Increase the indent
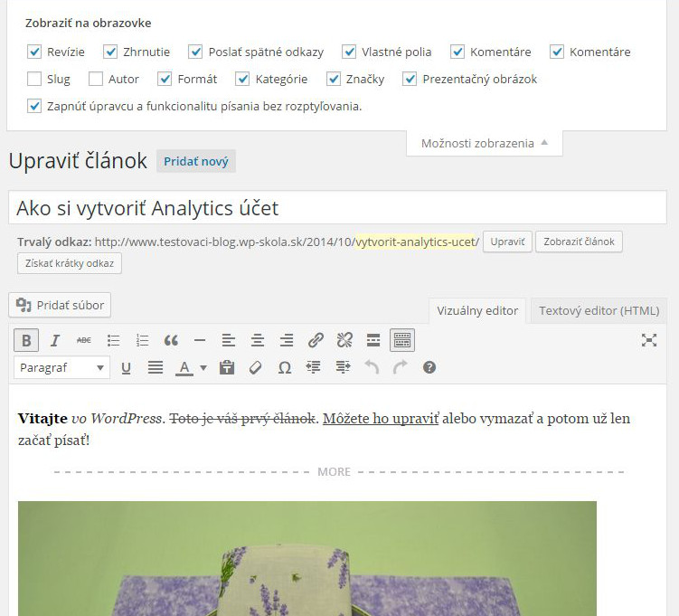This screenshot has width=679, height=616. tap(343, 368)
